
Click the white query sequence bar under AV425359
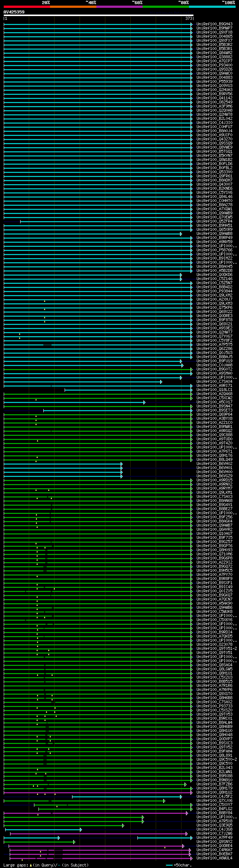[98, 15]
